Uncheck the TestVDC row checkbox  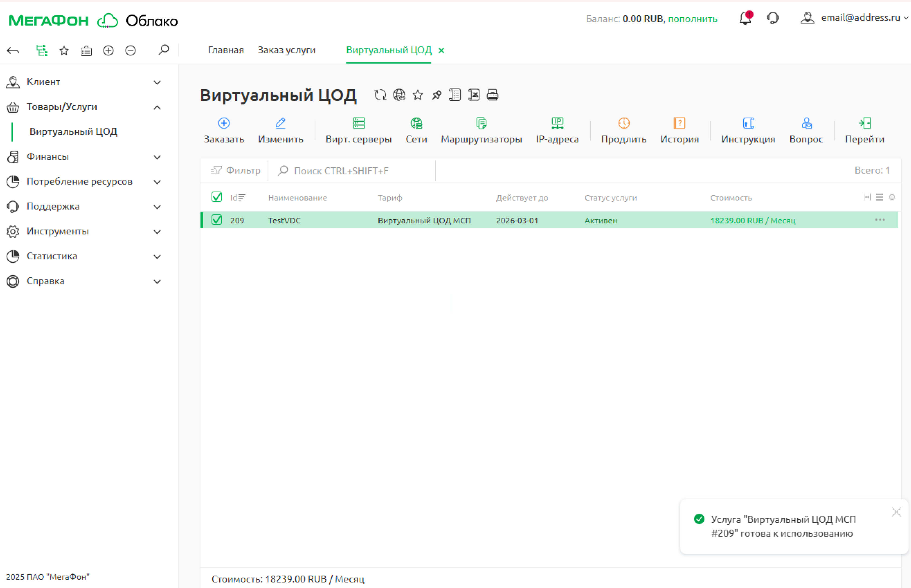217,220
